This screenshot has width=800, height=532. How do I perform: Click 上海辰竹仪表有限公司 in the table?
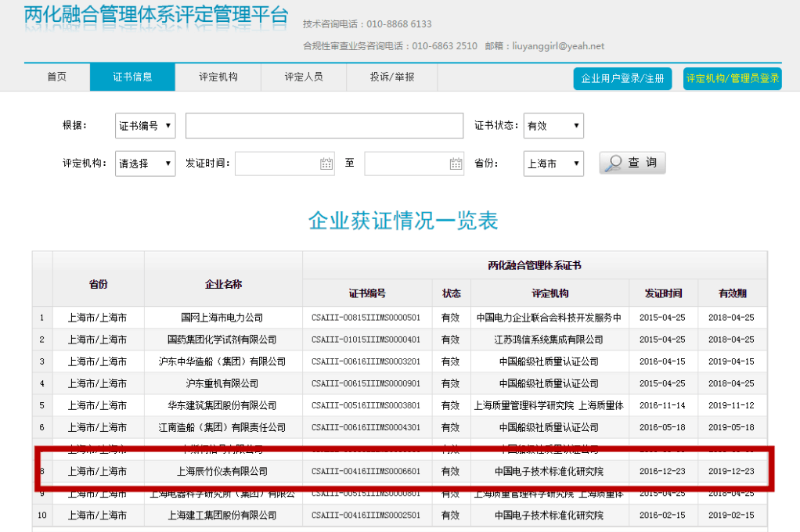pyautogui.click(x=222, y=472)
